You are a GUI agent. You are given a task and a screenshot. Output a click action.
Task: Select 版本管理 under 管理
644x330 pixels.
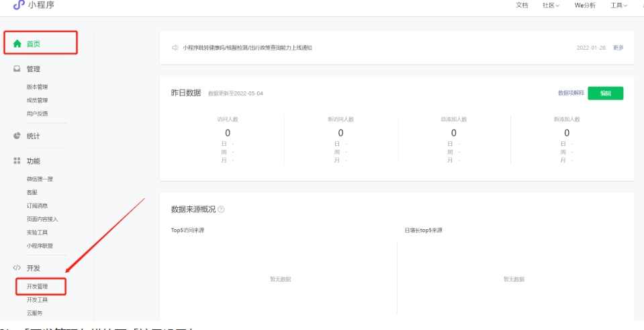point(37,87)
